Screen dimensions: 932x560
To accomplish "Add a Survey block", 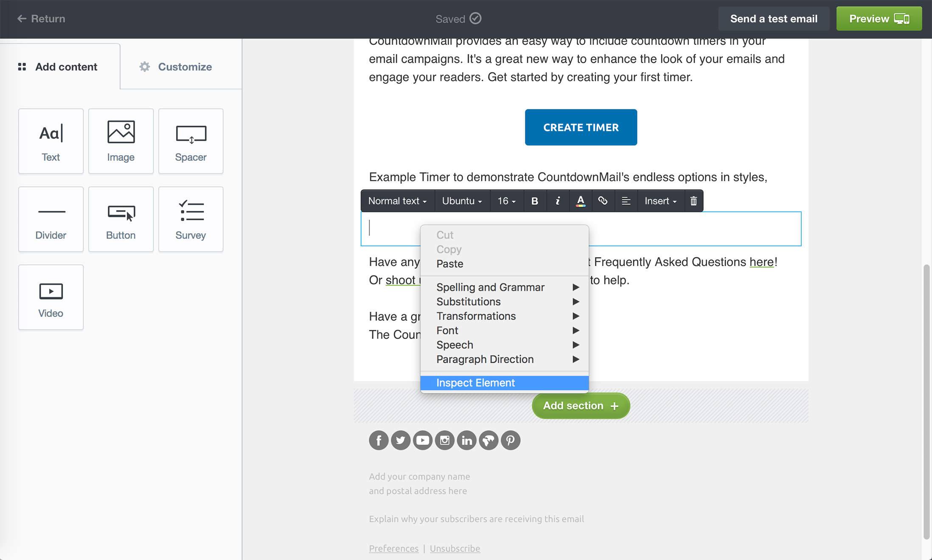I will click(x=191, y=219).
